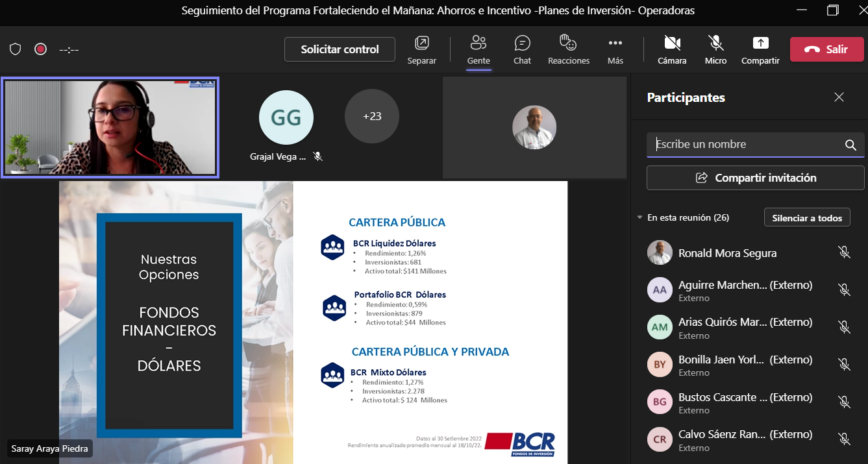Click the BCR Fondos de Inversión logo
The height and width of the screenshot is (464, 868).
click(x=520, y=445)
